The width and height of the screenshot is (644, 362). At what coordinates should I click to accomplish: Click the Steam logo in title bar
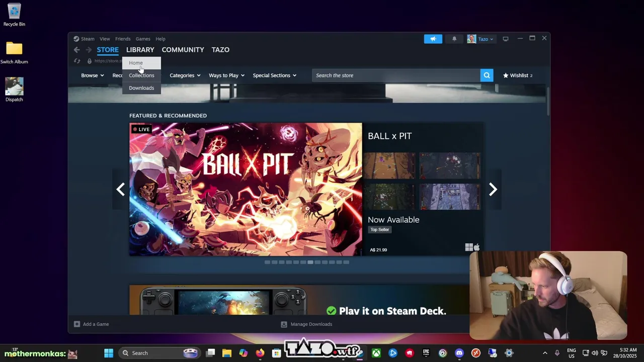(x=76, y=39)
